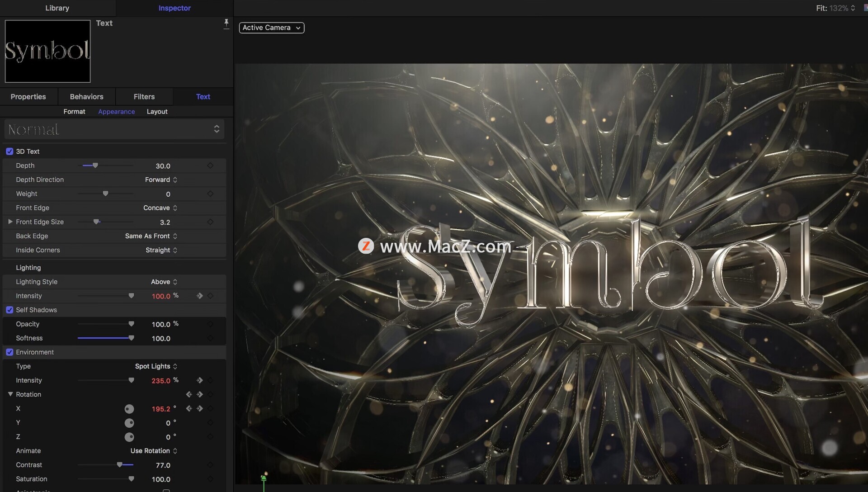Open Inside Corners Straight dropdown
Image resolution: width=868 pixels, height=492 pixels.
pos(161,250)
